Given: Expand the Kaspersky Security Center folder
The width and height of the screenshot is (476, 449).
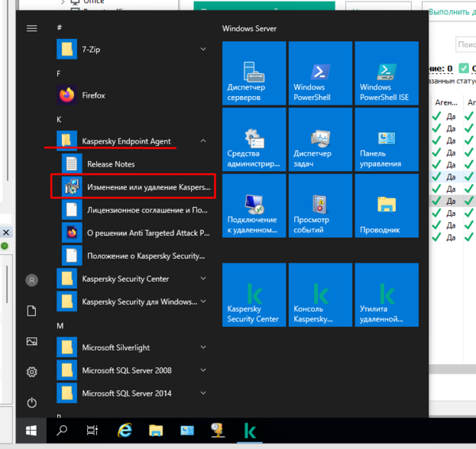Looking at the screenshot, I should (x=204, y=279).
